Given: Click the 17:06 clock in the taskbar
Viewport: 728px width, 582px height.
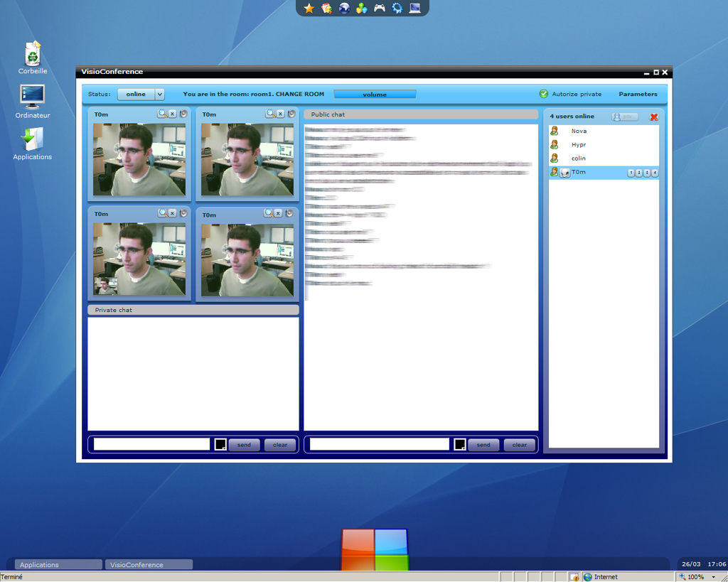Looking at the screenshot, I should tap(717, 564).
